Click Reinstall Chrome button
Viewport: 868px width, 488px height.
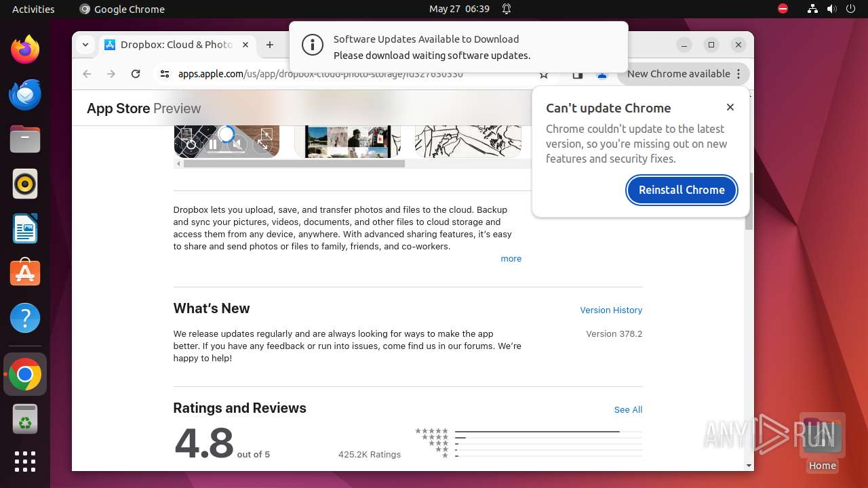[682, 190]
